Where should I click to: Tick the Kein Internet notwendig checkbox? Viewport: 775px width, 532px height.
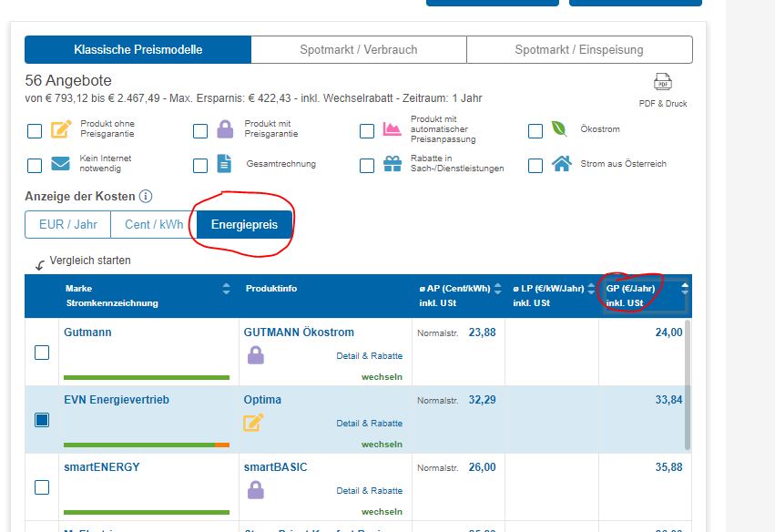[35, 166]
